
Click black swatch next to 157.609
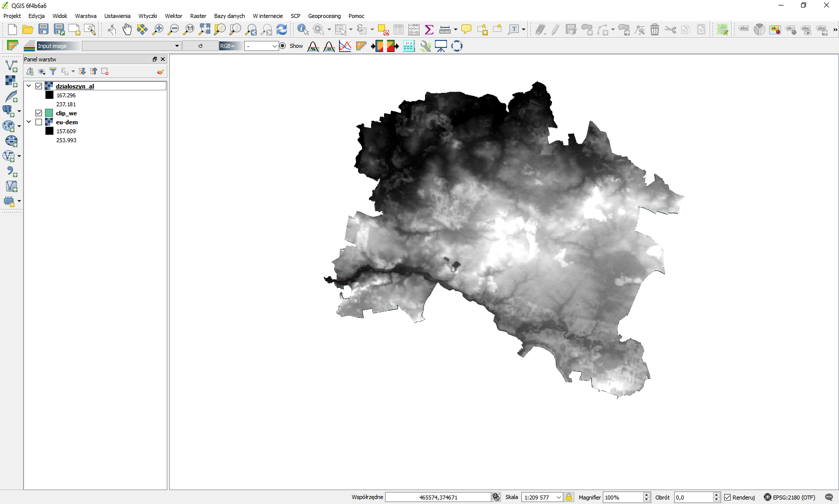(x=49, y=131)
